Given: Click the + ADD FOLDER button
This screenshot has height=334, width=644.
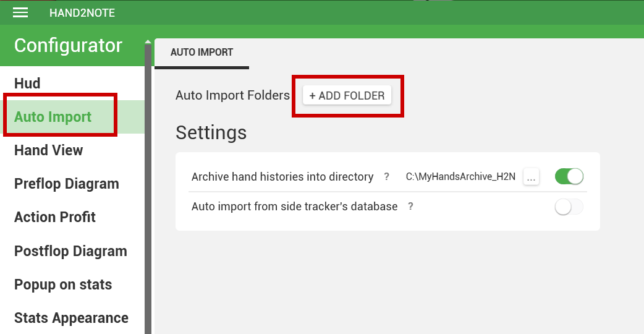Looking at the screenshot, I should click(x=347, y=95).
